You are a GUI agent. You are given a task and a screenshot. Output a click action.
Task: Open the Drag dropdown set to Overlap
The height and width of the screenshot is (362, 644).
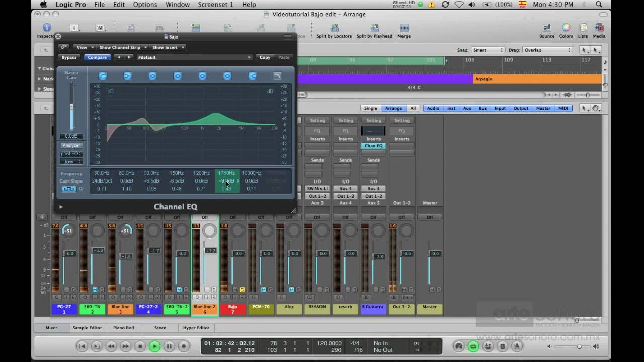[547, 50]
